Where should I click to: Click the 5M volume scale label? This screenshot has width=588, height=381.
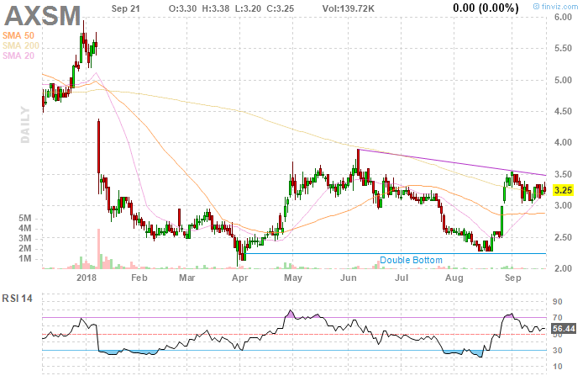[24, 218]
